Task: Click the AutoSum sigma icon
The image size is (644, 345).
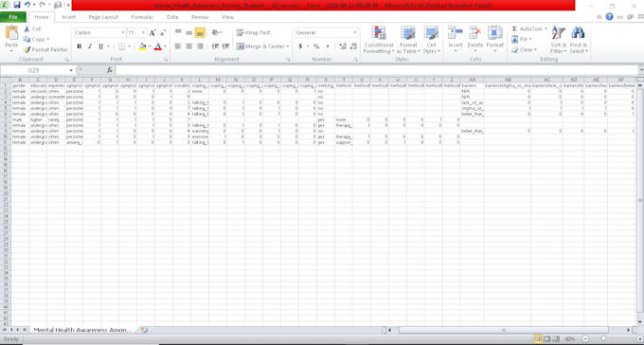Action: pyautogui.click(x=514, y=28)
